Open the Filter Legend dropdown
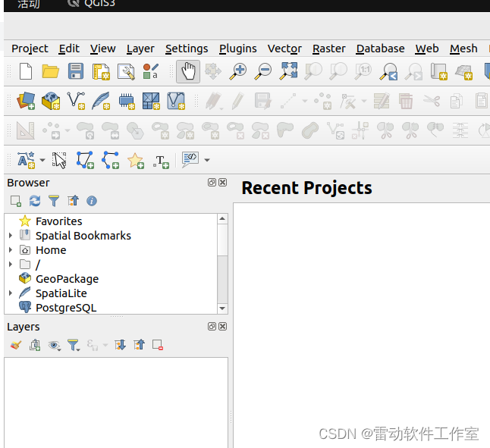The height and width of the screenshot is (448, 490). click(x=74, y=346)
